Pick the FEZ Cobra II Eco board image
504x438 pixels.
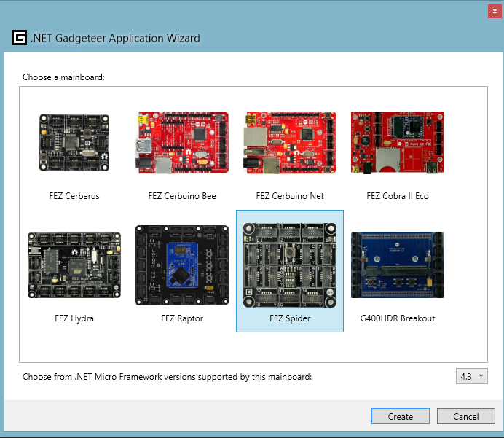click(398, 142)
